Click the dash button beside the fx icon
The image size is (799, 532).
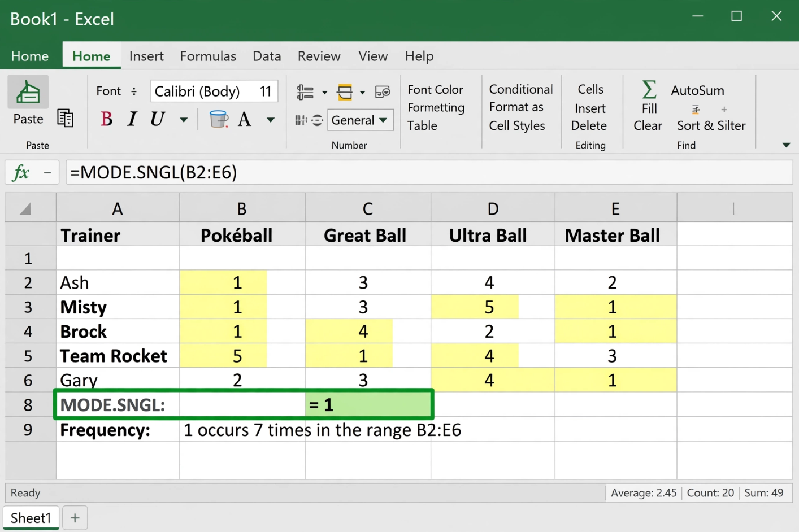coord(47,172)
